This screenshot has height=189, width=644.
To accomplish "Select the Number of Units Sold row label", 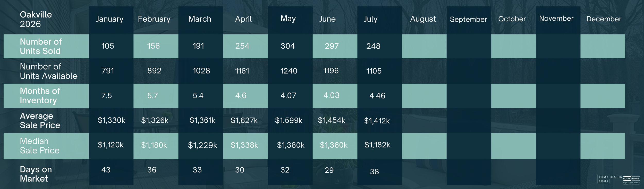I will 41,46.
